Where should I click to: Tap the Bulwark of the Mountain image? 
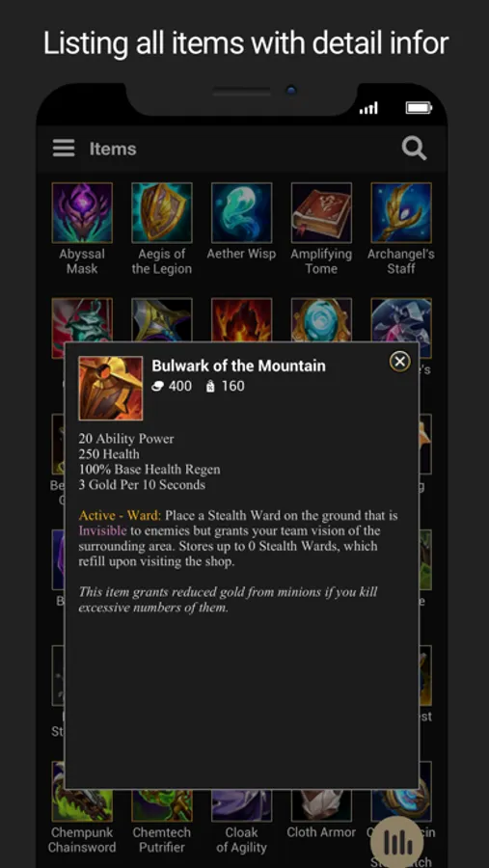coord(111,388)
